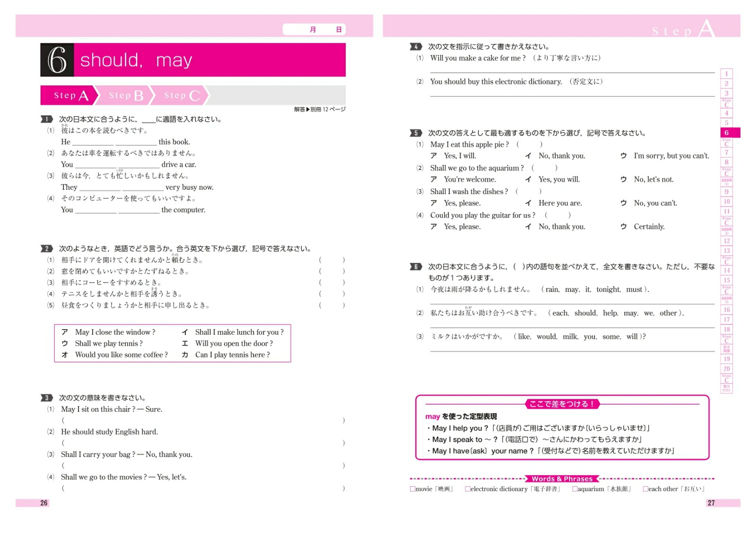Viewport: 756px width, 534px height.
Task: Click the '月 日' date field
Action: tap(314, 29)
